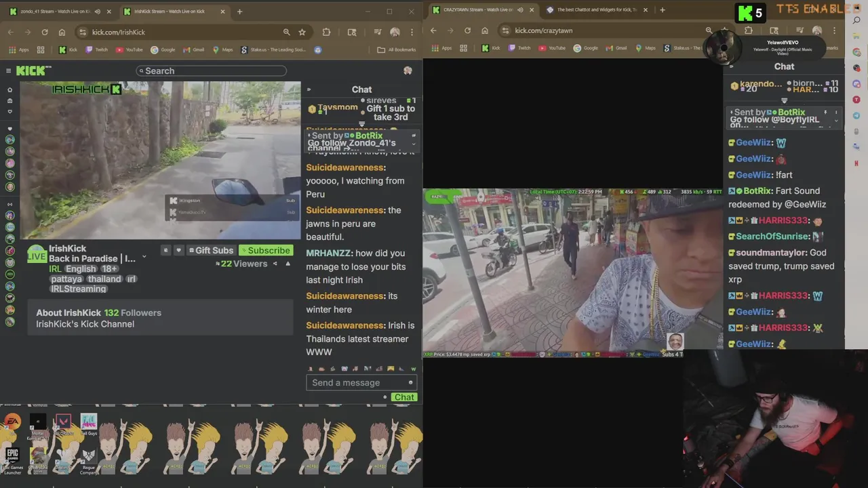The width and height of the screenshot is (868, 488).
Task: Open Chrome three-dot menu in IrishKick window
Action: [x=412, y=32]
